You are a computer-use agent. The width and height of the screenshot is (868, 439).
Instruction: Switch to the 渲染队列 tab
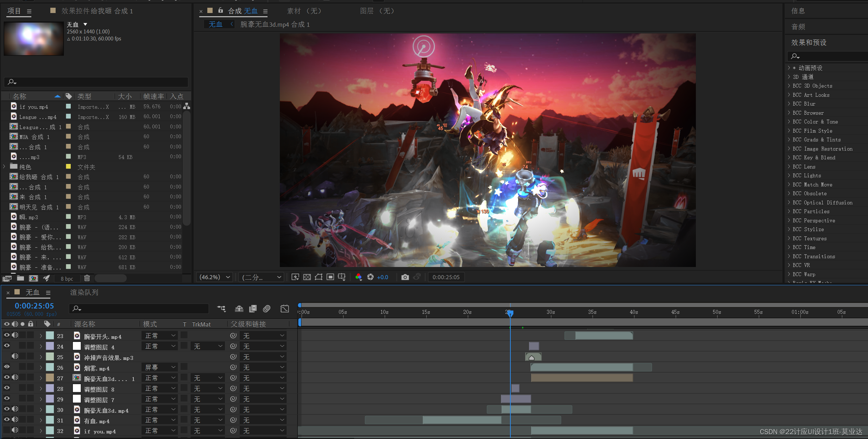(84, 292)
